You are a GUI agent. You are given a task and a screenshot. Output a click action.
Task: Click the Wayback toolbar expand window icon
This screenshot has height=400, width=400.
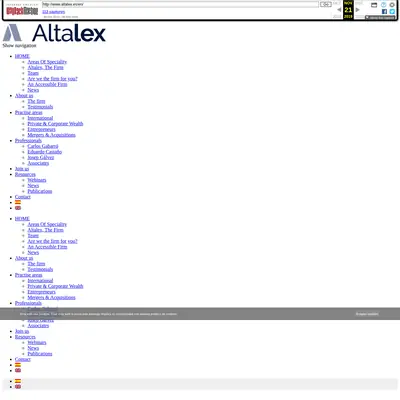coord(374,5)
